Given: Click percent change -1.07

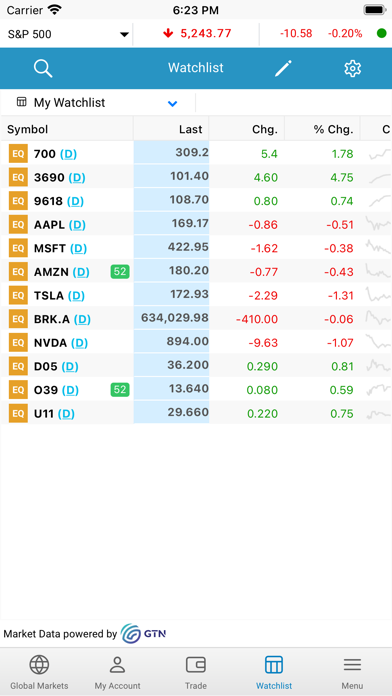Looking at the screenshot, I should (x=340, y=343).
